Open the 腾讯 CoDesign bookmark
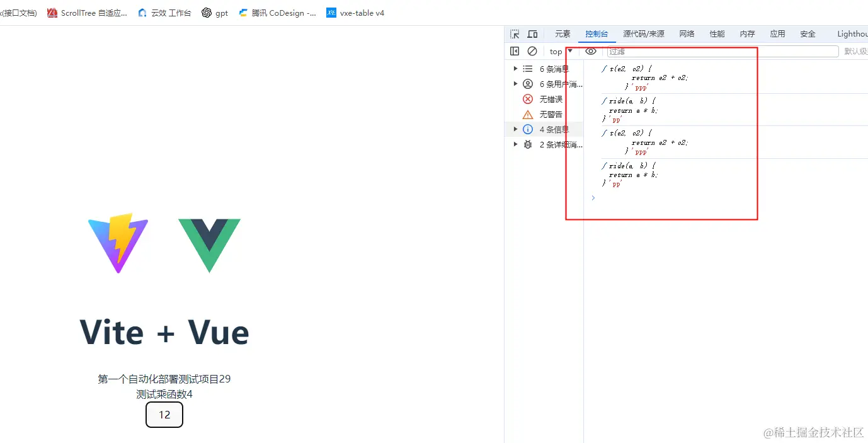 coord(277,13)
